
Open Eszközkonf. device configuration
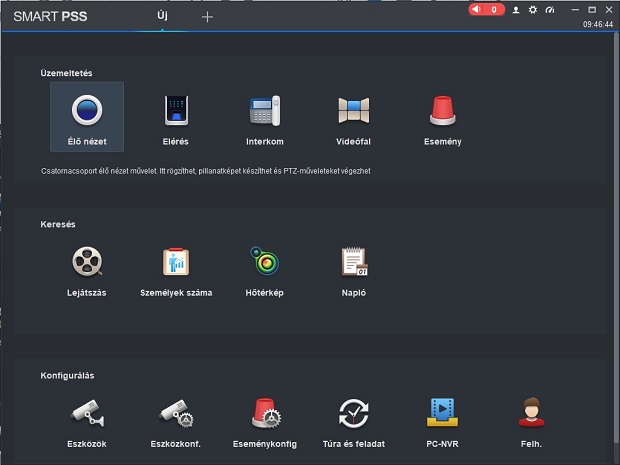[x=176, y=423]
